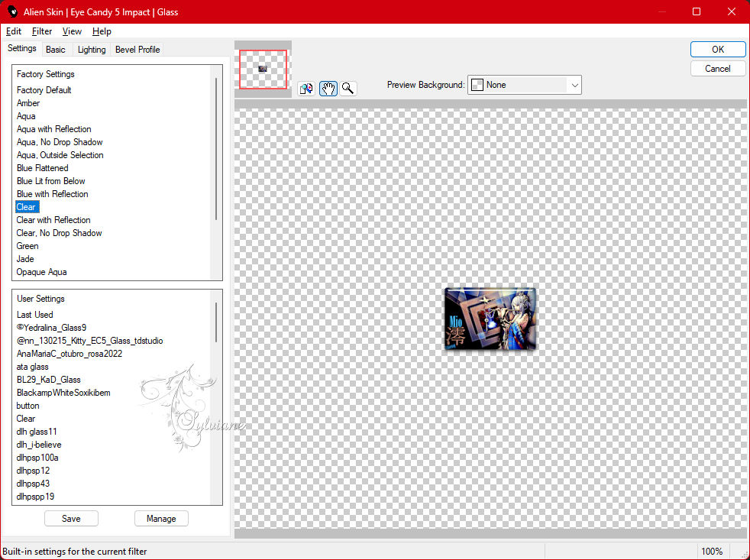
Task: Select the Aqua with Reflection preset
Action: [x=53, y=129]
